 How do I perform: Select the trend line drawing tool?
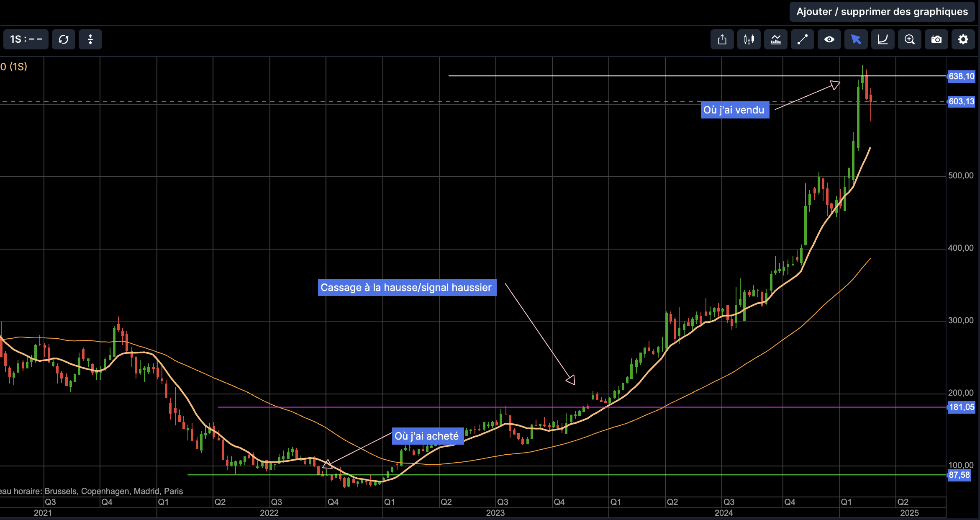coord(802,39)
